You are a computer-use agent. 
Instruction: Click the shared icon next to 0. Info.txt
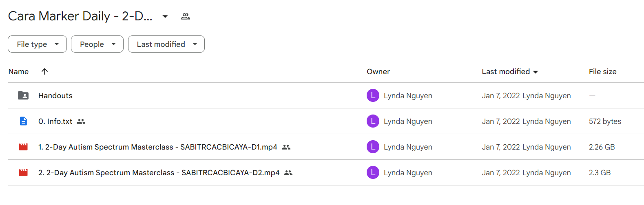click(x=81, y=121)
